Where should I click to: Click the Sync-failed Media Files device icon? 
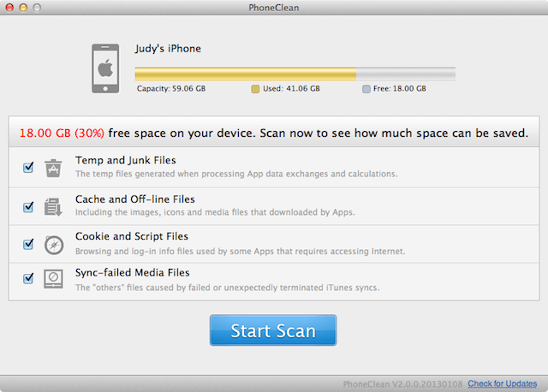click(x=53, y=278)
